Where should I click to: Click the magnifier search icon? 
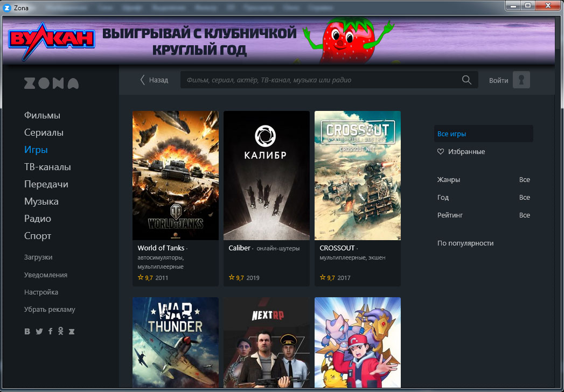[x=466, y=80]
